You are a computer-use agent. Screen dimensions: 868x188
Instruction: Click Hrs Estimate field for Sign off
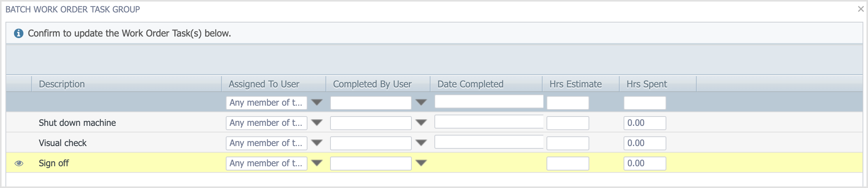(568, 164)
